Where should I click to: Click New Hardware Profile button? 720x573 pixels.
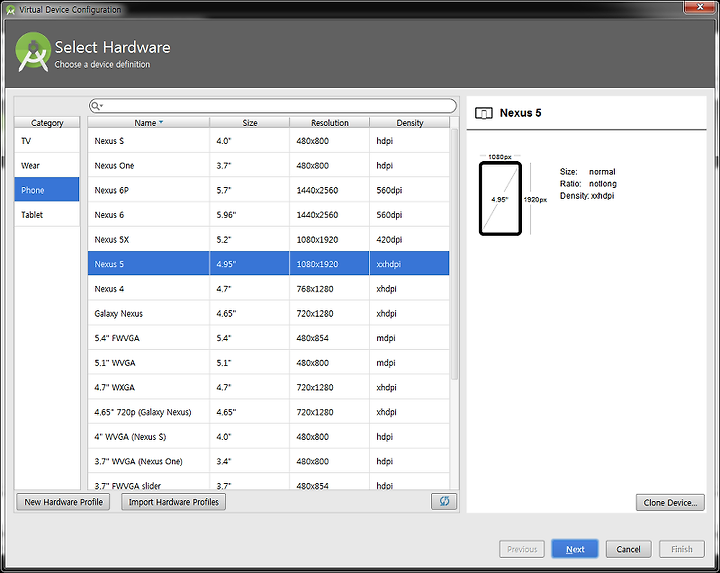(63, 502)
